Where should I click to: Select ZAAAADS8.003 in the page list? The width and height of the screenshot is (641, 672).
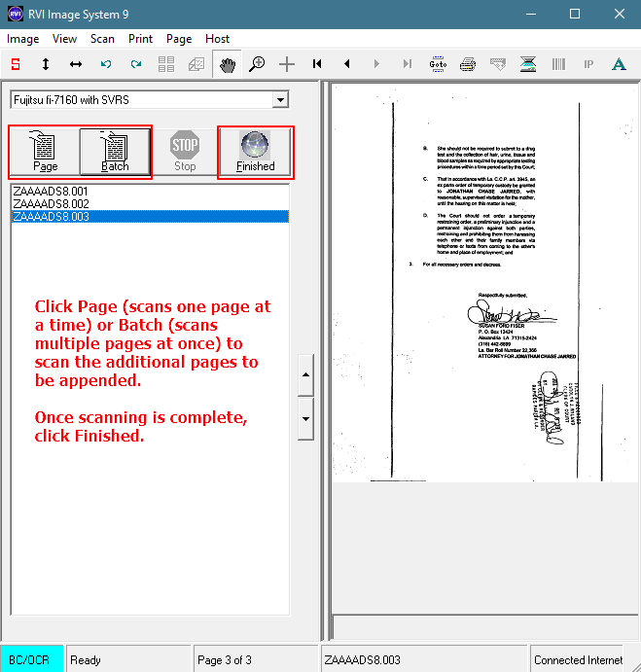[x=150, y=217]
